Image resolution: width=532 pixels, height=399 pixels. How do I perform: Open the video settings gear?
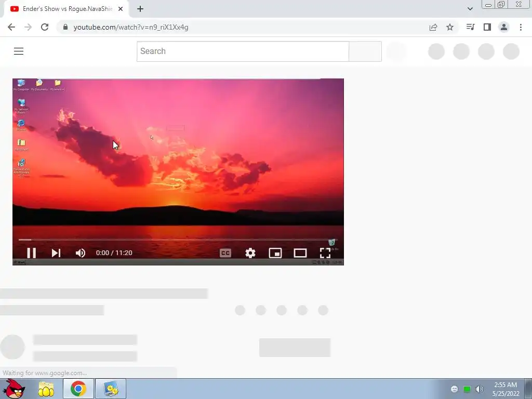[250, 253]
